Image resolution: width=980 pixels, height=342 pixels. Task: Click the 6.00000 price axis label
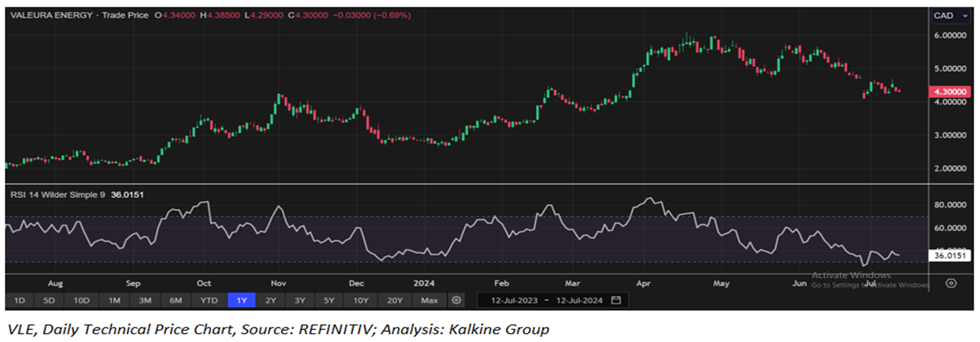[950, 35]
